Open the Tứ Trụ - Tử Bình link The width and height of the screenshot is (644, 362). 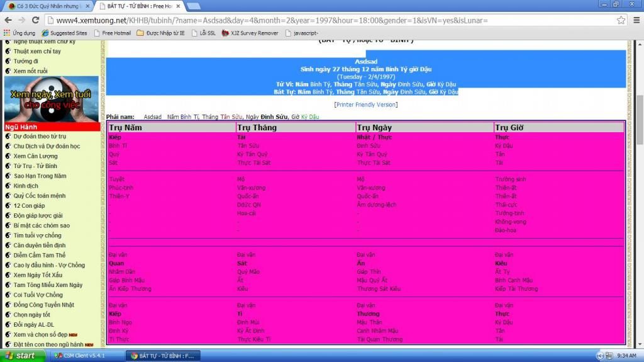point(35,166)
